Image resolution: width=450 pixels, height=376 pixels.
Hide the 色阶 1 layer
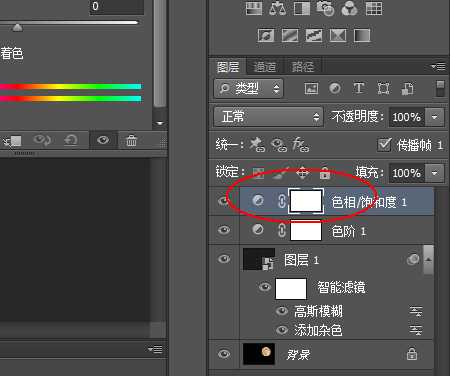(224, 230)
